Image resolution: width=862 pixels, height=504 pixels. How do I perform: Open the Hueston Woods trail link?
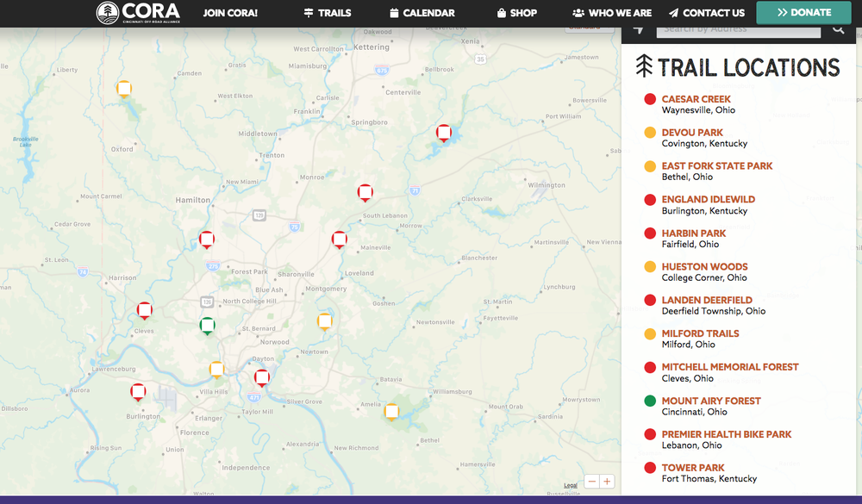point(705,266)
